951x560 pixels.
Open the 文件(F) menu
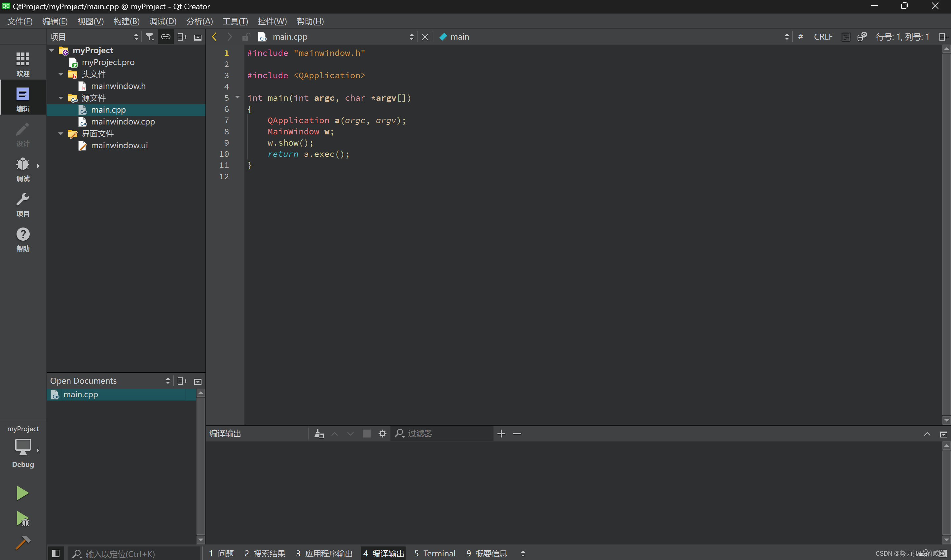click(x=20, y=21)
